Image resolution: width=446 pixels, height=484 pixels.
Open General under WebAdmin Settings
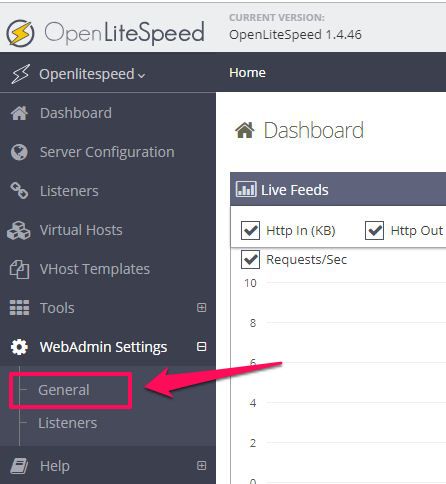click(x=64, y=390)
